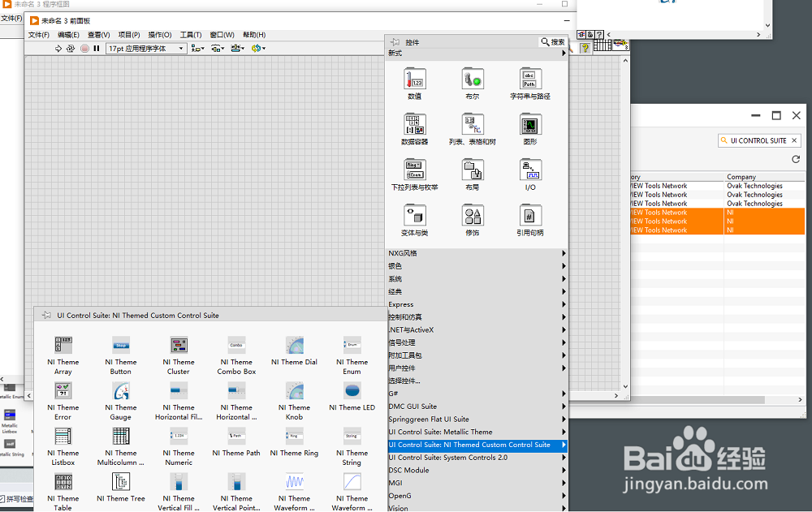Image resolution: width=812 pixels, height=512 pixels.
Task: Select the NI Theme Numeric control
Action: click(x=179, y=437)
